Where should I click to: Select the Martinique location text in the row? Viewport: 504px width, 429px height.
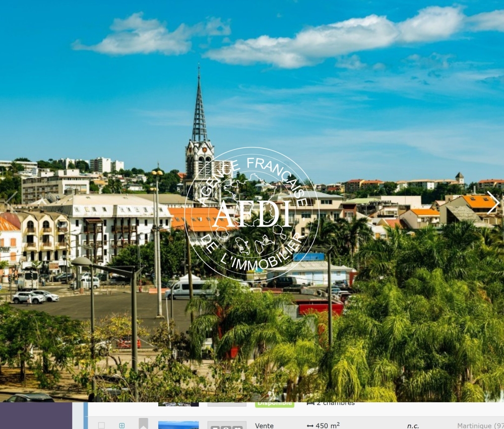click(480, 426)
